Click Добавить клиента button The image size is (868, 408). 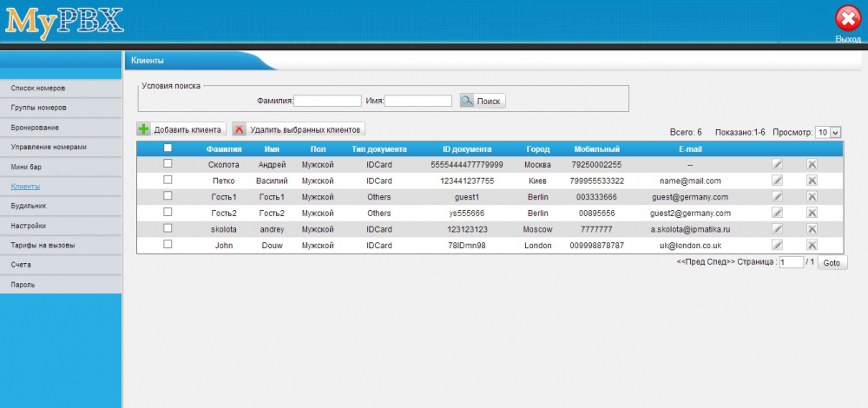(181, 129)
